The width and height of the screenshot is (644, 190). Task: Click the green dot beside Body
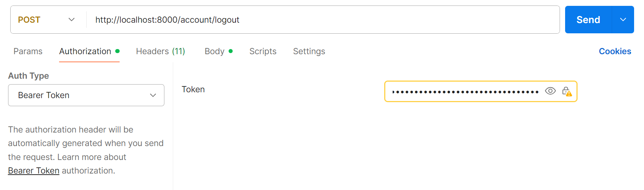tap(231, 51)
